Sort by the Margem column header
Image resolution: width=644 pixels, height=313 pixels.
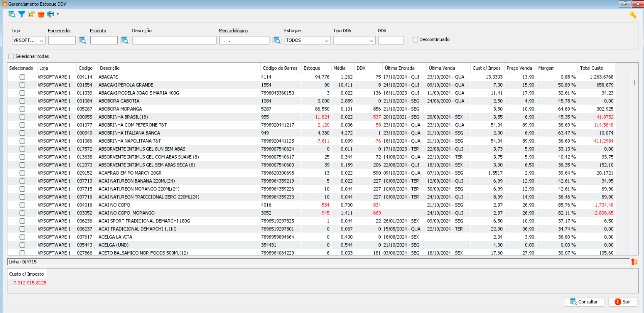546,68
